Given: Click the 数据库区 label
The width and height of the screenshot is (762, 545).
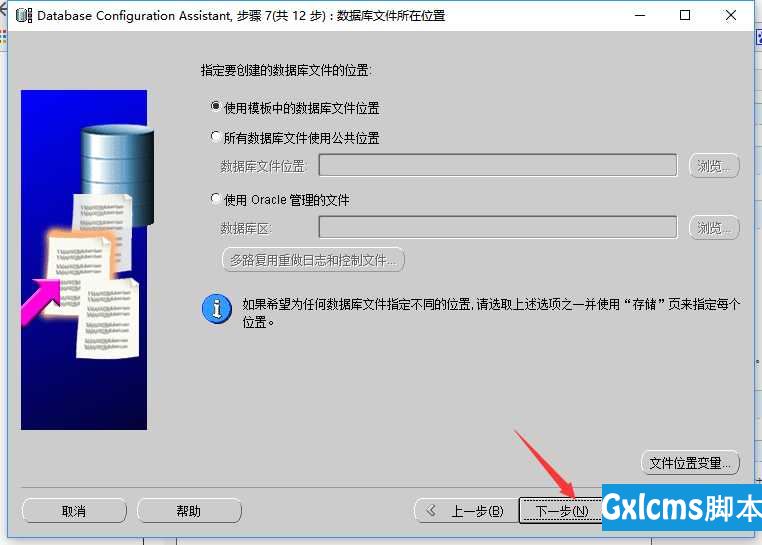Looking at the screenshot, I should pyautogui.click(x=245, y=228).
